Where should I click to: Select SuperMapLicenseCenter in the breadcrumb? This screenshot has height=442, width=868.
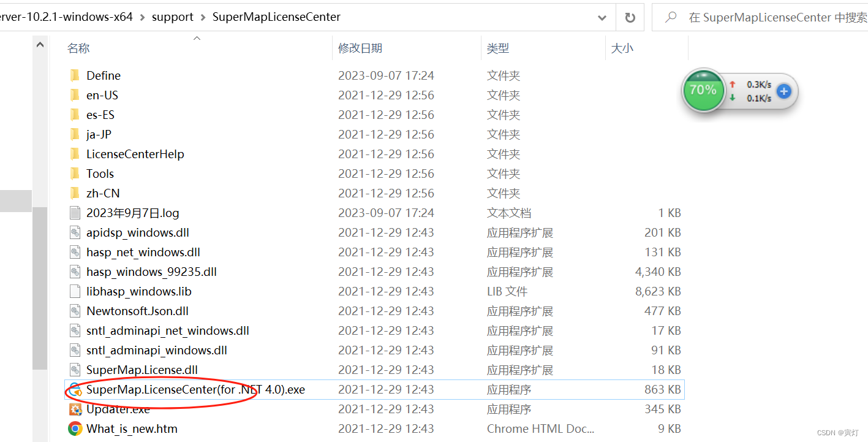point(276,17)
